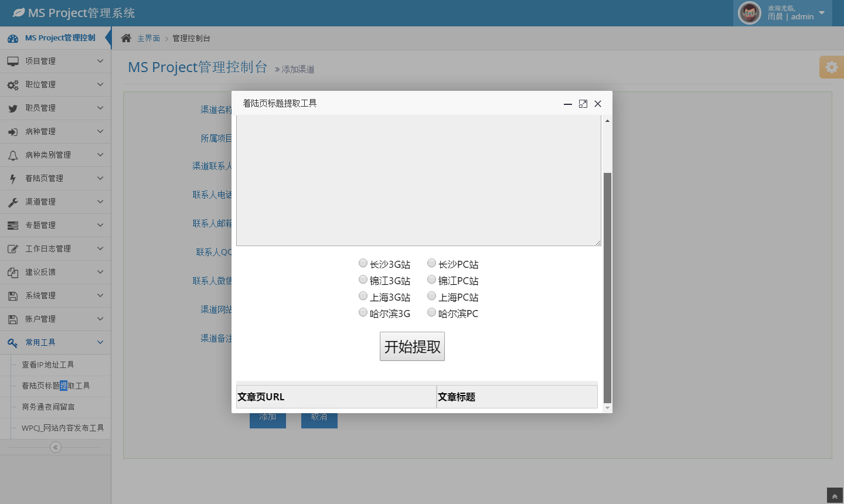844x504 pixels.
Task: Click the 着陆页管理 lightning bolt icon
Action: (x=13, y=179)
